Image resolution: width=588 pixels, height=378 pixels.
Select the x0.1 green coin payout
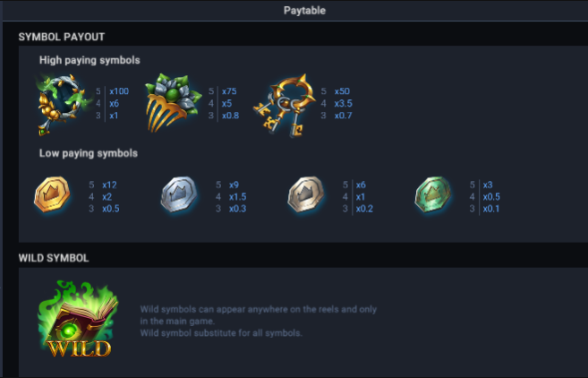491,209
